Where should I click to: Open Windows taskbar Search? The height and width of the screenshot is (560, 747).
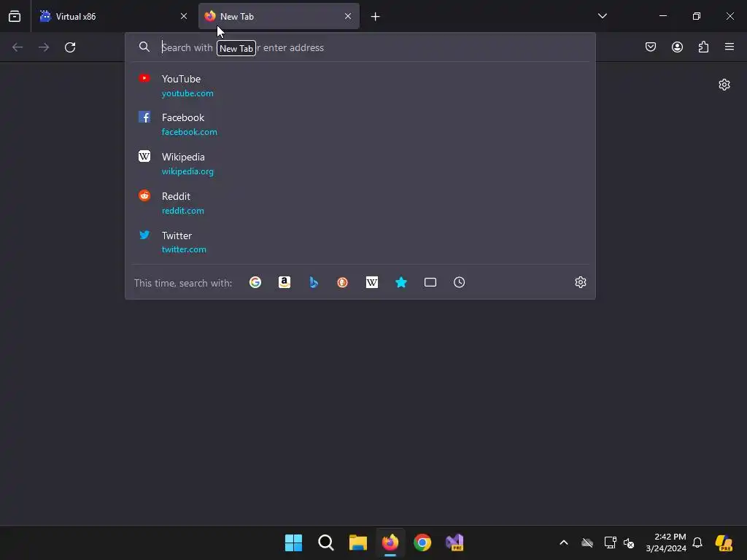coord(326,542)
